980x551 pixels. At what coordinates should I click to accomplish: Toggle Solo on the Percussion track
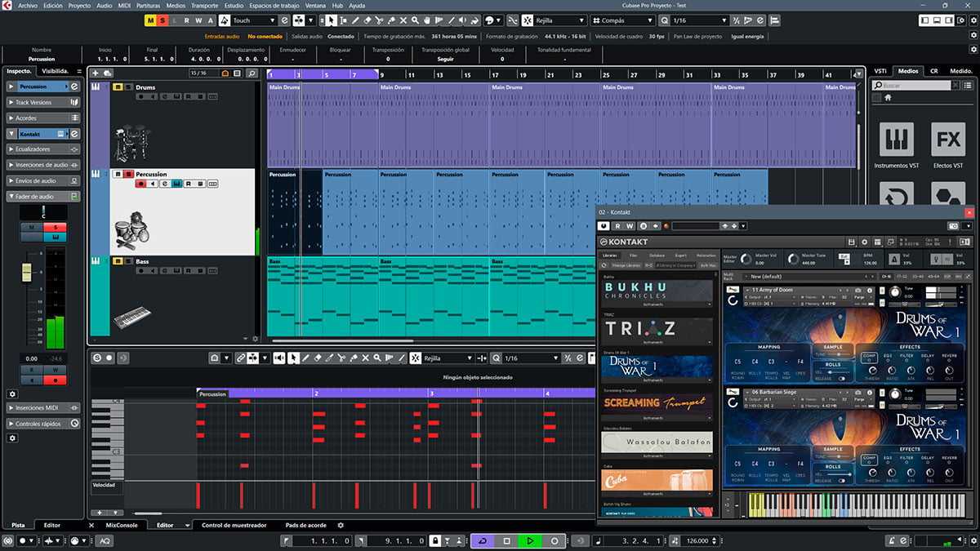(129, 175)
